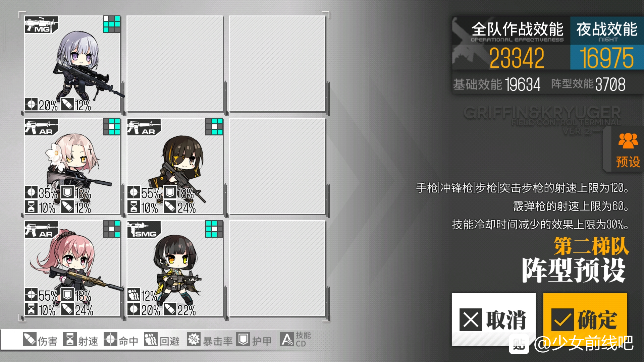The image size is (644, 362).
Task: Click the 回避 evasion legend icon
Action: [151, 339]
